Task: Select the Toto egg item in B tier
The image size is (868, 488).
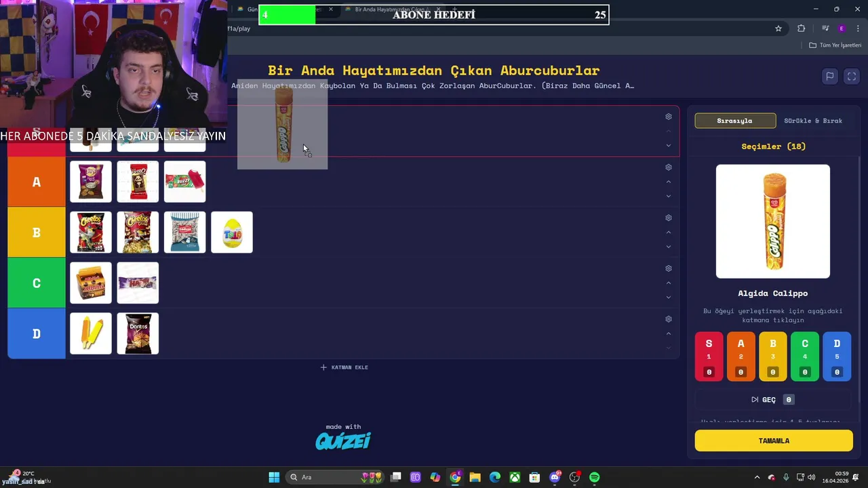Action: 232,232
